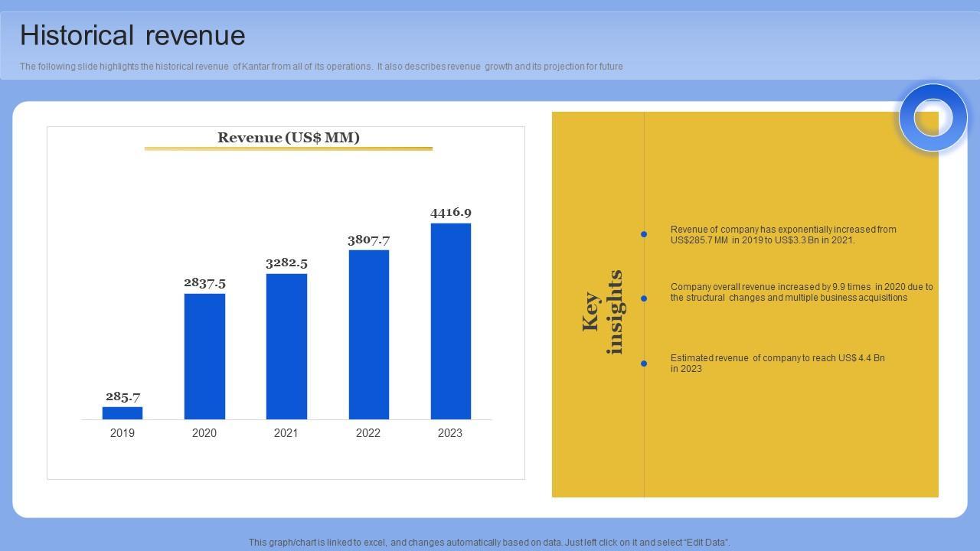The height and width of the screenshot is (551, 980).
Task: Click the 'Revenue (US$ MM)' chart title
Action: click(x=289, y=138)
